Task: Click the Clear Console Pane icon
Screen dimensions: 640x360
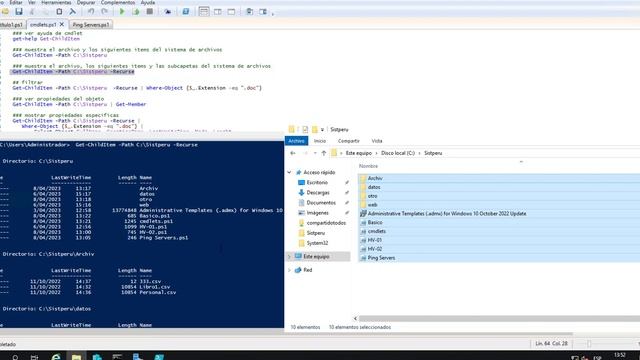Action: click(73, 11)
